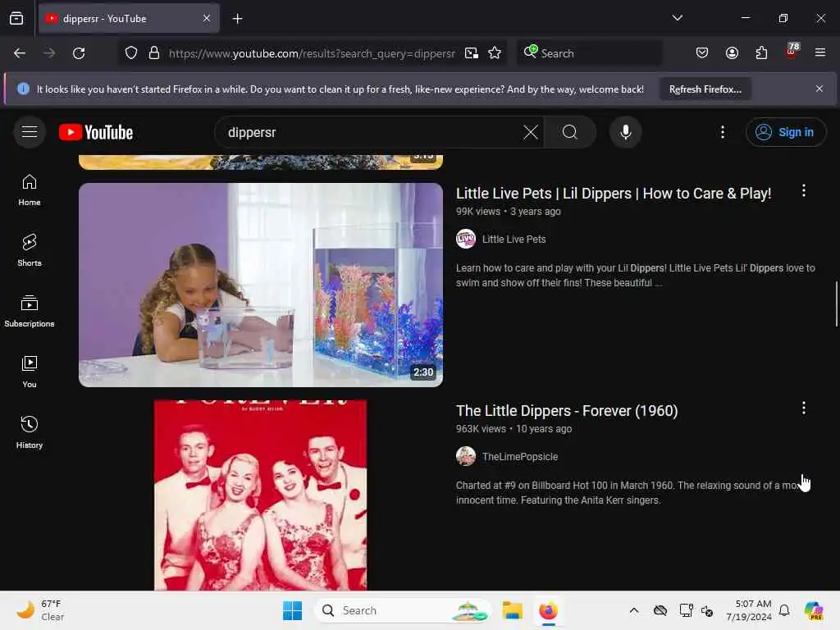Open the Little Live Pets channel name

coord(514,240)
